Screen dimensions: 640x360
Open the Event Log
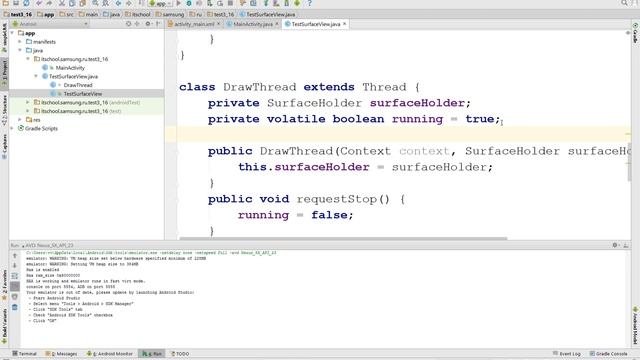pos(567,353)
